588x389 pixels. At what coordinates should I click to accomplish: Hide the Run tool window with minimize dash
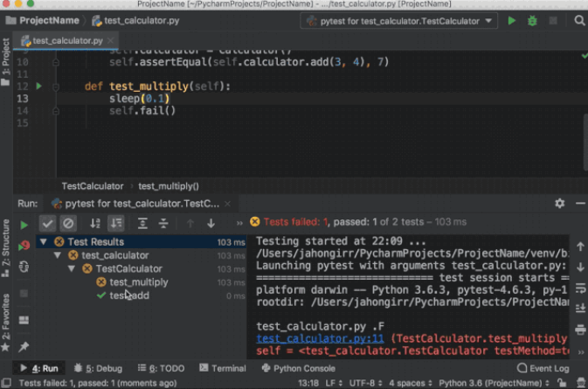pyautogui.click(x=580, y=204)
